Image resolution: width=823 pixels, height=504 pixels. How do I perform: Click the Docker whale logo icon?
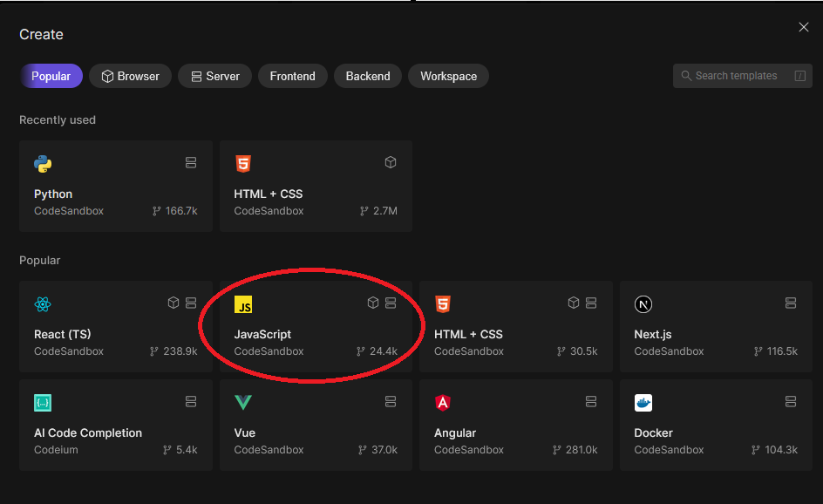[x=643, y=403]
